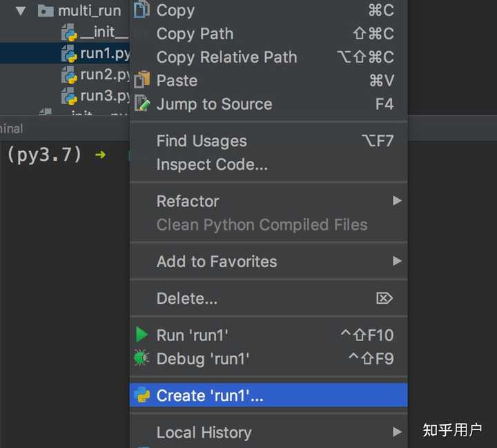Viewport: 497px width, 448px height.
Task: Expand the Refactor submenu arrow
Action: tap(397, 201)
